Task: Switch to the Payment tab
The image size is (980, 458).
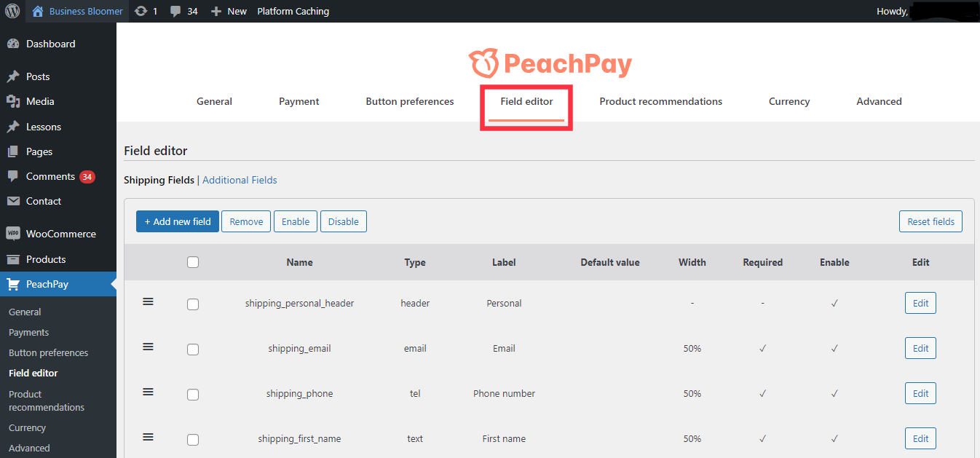Action: [299, 101]
